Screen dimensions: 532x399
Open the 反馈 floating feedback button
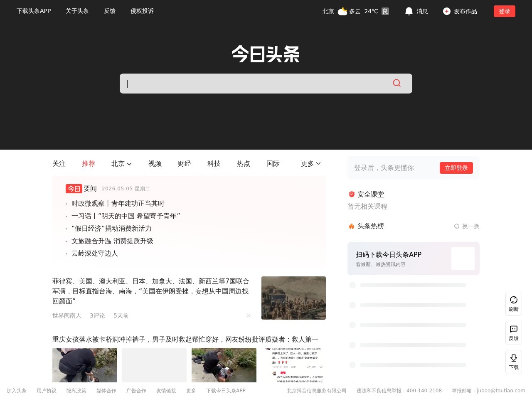514,333
